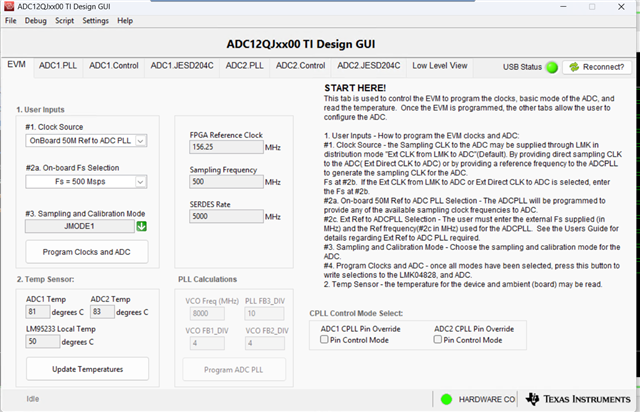This screenshot has height=412, width=640.
Task: Click the PLL FB3_DIV field
Action: 264,314
